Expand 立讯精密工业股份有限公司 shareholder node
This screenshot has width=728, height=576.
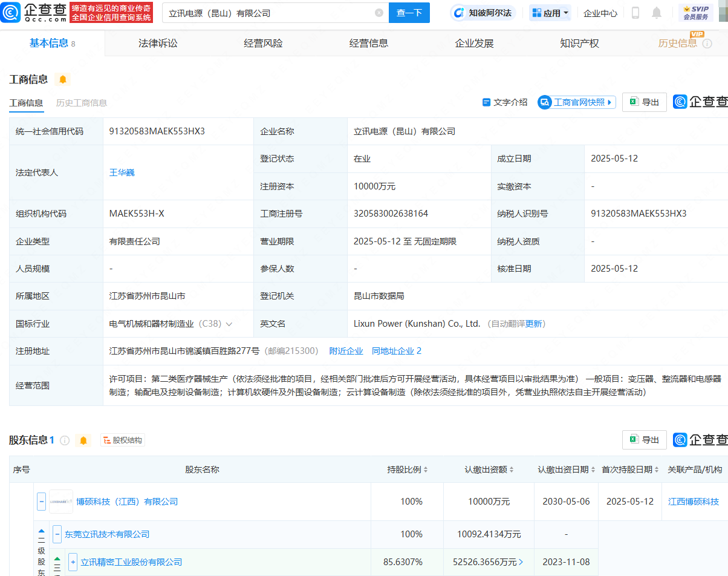tap(73, 562)
